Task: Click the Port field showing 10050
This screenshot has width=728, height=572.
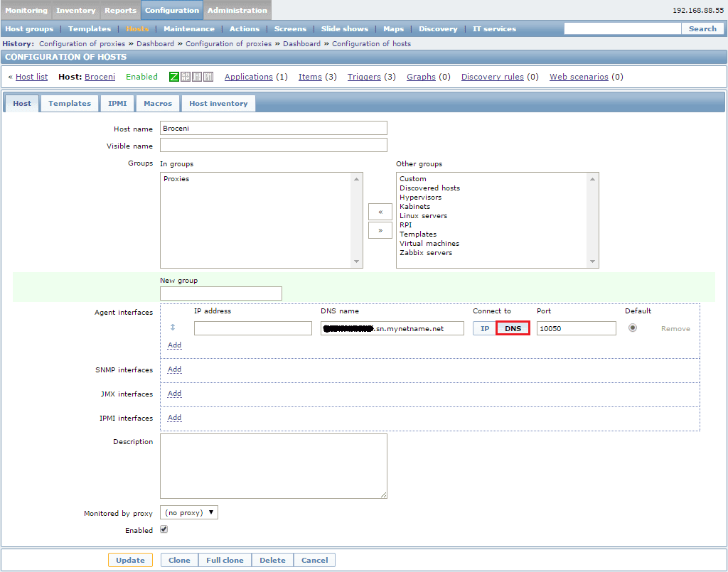Action: point(576,328)
